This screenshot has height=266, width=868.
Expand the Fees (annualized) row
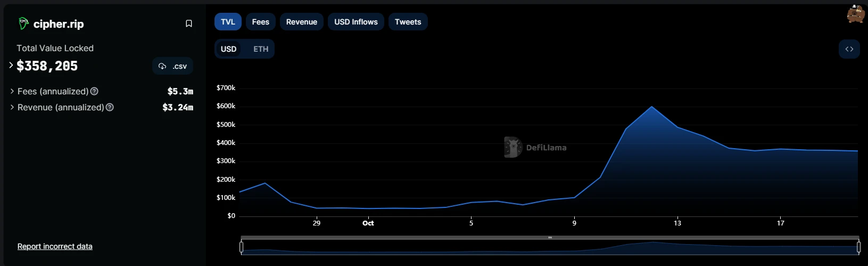click(12, 92)
